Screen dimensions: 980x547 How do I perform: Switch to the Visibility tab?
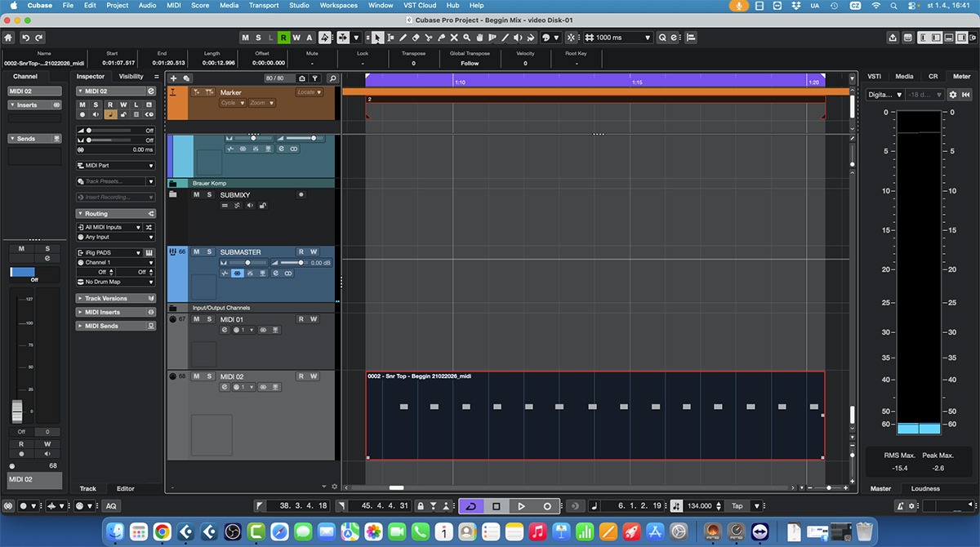pyautogui.click(x=131, y=77)
